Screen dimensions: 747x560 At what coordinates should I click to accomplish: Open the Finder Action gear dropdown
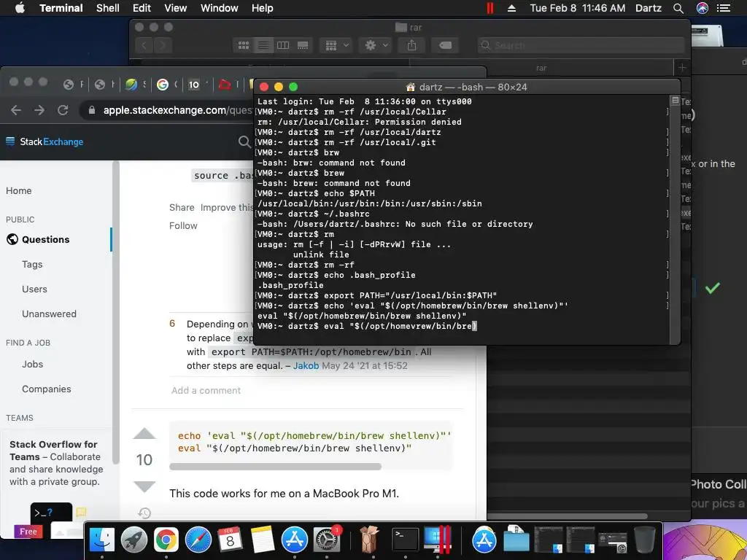(x=376, y=45)
